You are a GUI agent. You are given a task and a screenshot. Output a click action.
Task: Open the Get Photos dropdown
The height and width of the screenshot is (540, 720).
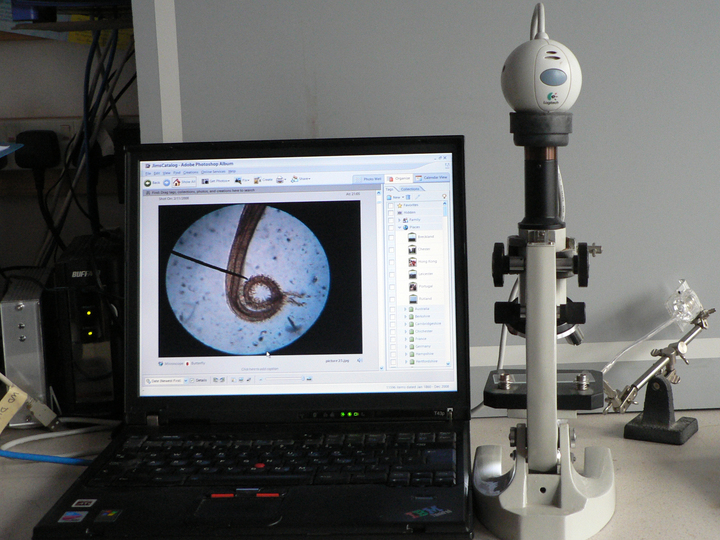click(216, 181)
